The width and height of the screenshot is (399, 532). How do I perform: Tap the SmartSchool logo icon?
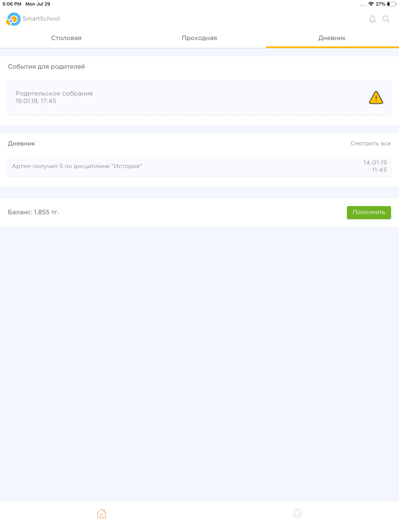[x=13, y=19]
